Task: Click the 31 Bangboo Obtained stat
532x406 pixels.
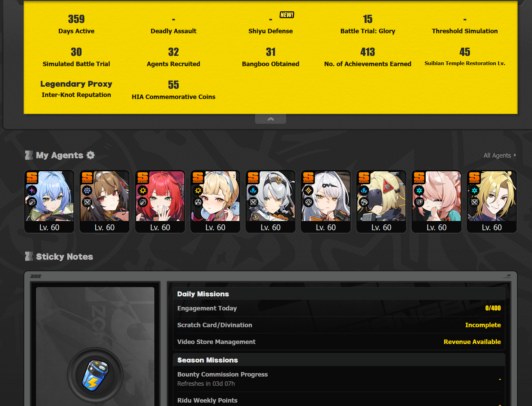Action: pyautogui.click(x=271, y=57)
